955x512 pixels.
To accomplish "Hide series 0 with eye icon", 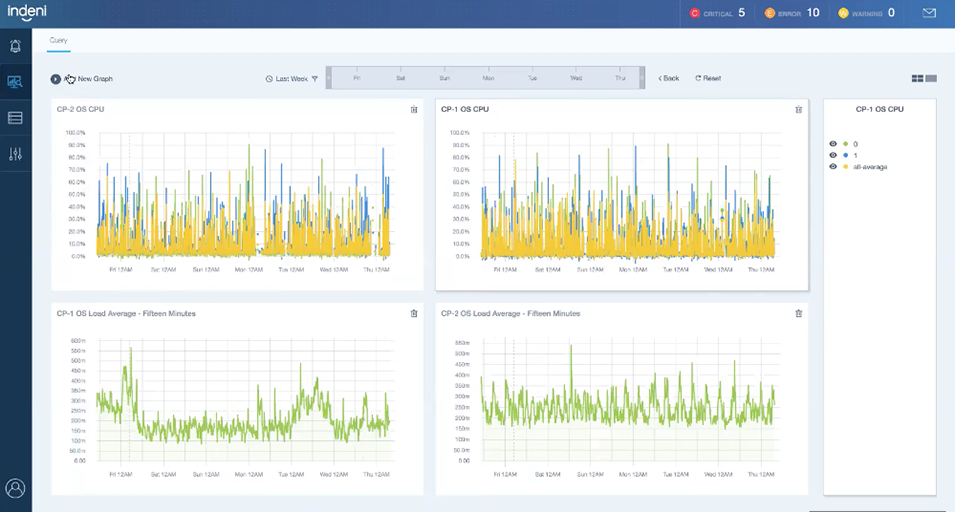I will [833, 144].
